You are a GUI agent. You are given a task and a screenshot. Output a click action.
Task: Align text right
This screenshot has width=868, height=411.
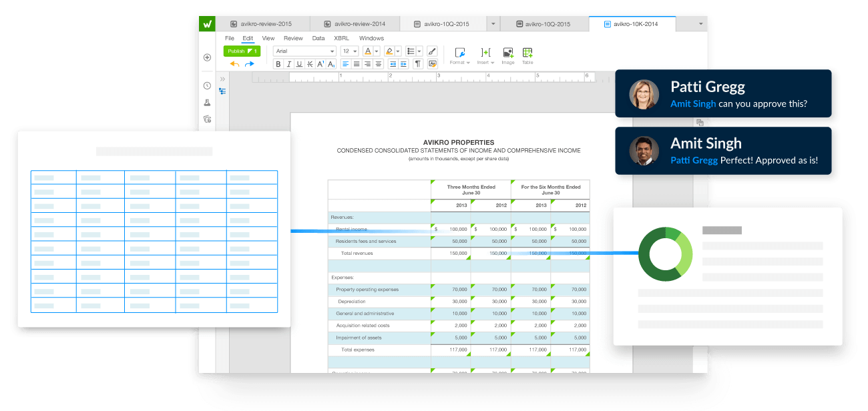coord(368,64)
